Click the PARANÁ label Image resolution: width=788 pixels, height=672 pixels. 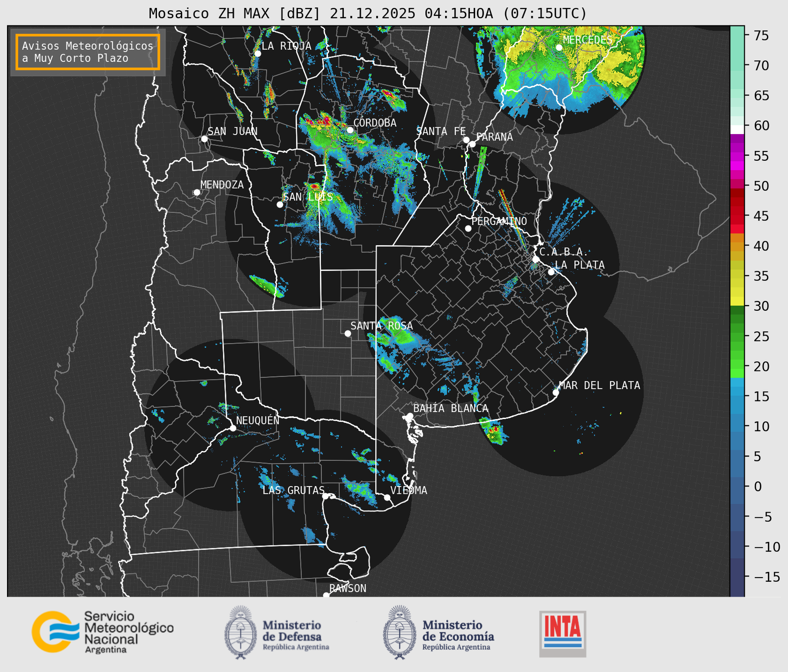pyautogui.click(x=494, y=137)
